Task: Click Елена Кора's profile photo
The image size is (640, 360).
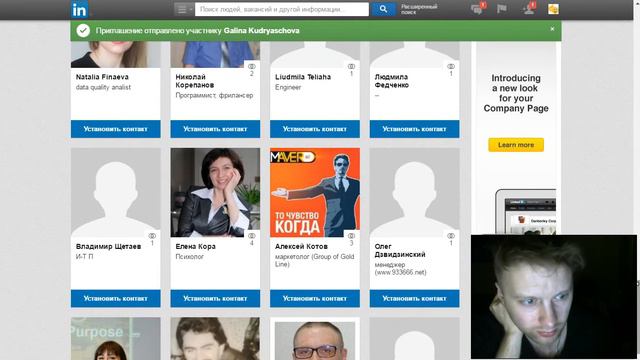Action: [x=215, y=192]
